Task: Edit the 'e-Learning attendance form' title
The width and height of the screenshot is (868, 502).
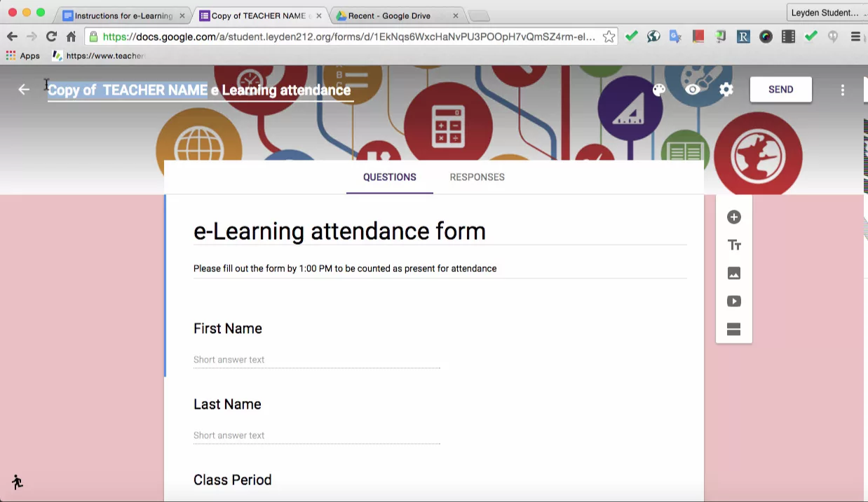Action: (x=440, y=231)
